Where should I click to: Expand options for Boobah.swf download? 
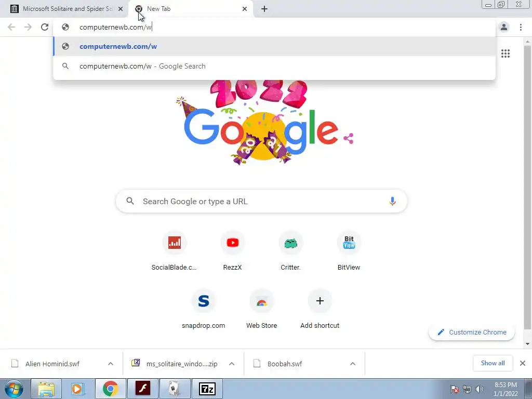(353, 364)
